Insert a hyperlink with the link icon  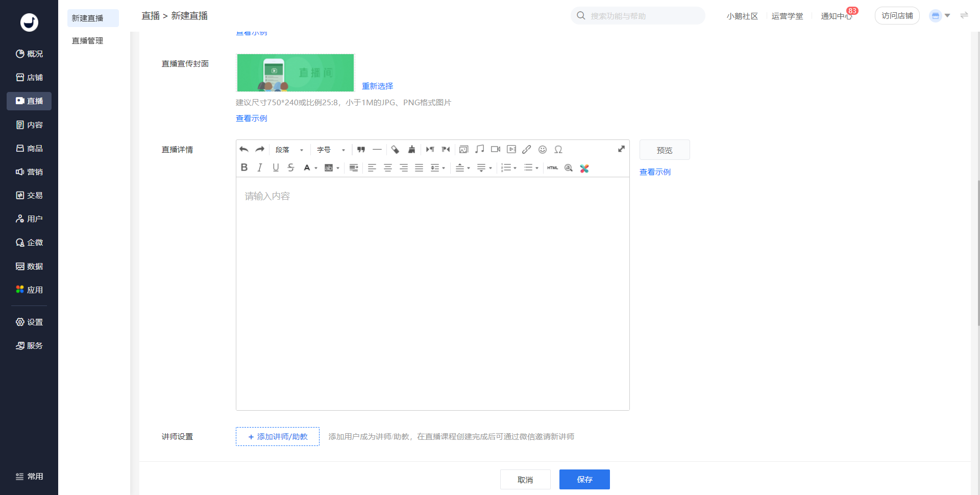pyautogui.click(x=527, y=150)
